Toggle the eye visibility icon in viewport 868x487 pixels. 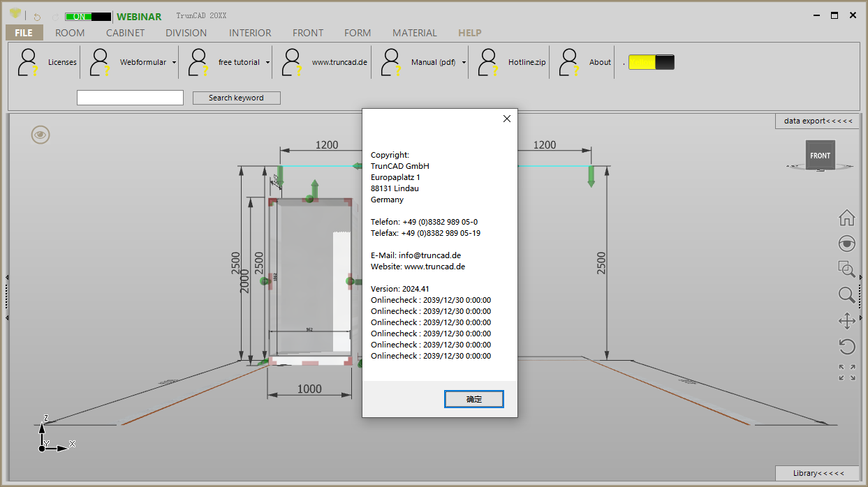[x=41, y=135]
